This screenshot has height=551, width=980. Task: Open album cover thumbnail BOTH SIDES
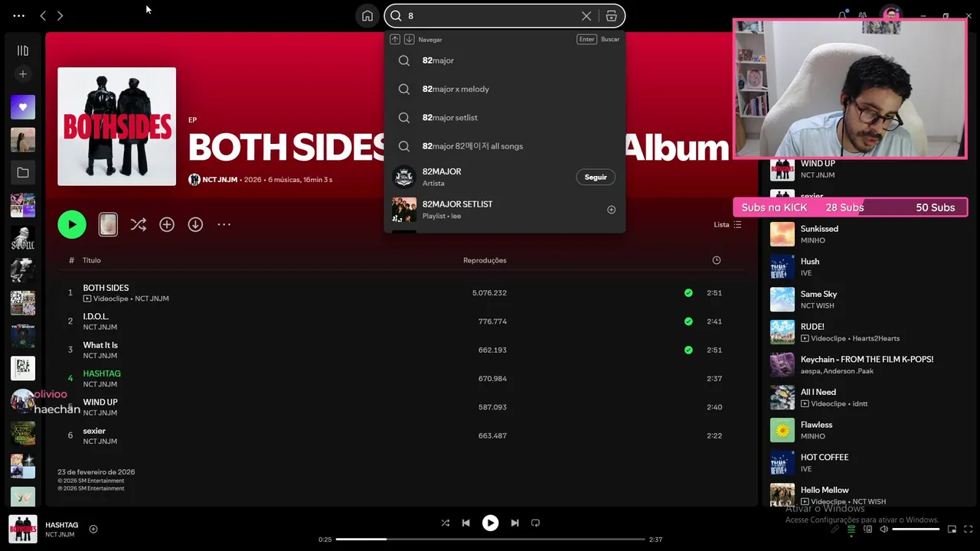(x=117, y=126)
